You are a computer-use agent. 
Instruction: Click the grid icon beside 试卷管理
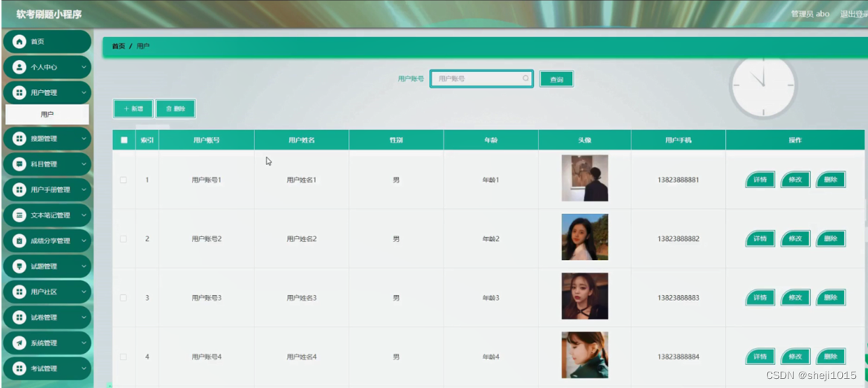(x=19, y=317)
